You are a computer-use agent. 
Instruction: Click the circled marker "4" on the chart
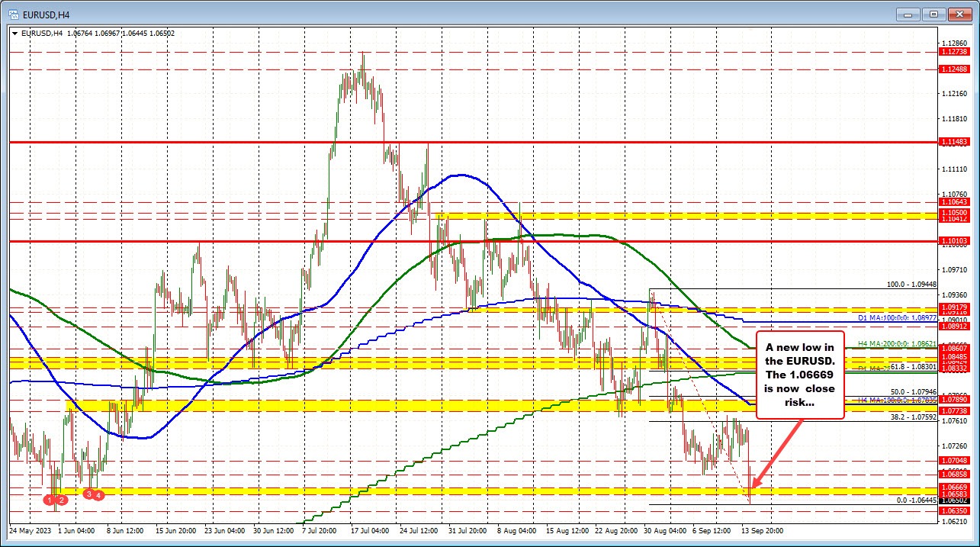pos(98,496)
